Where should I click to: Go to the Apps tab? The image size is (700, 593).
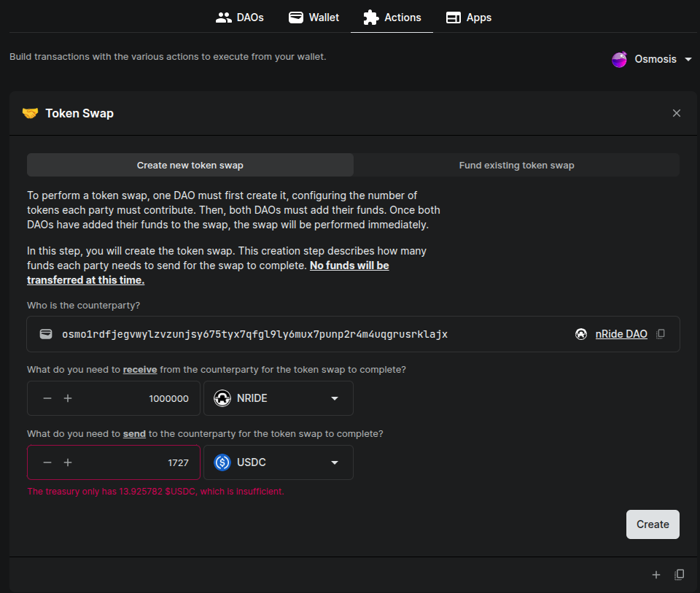coord(469,18)
